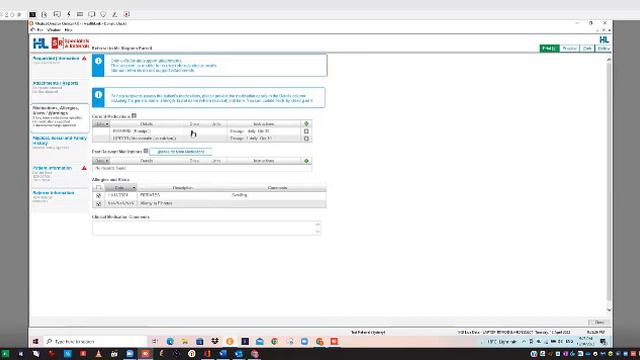
Task: Go to Patient Information section
Action: tap(52, 168)
